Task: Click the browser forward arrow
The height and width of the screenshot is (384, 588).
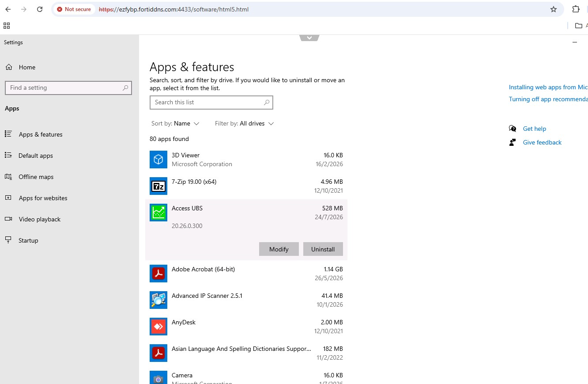Action: click(24, 9)
